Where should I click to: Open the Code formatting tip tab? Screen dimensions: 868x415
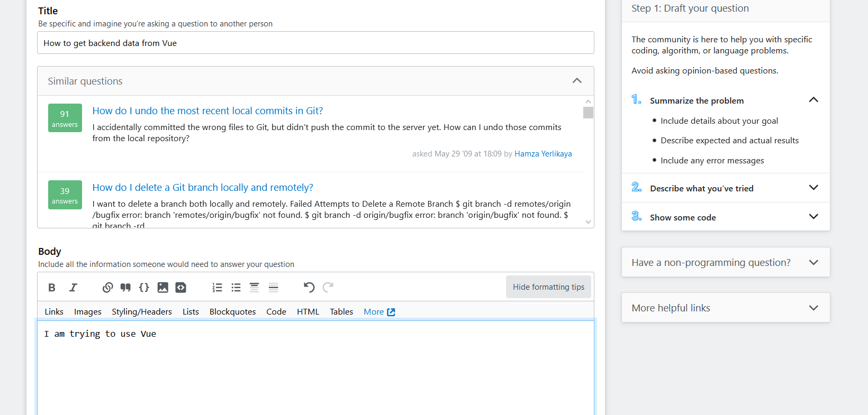(276, 312)
